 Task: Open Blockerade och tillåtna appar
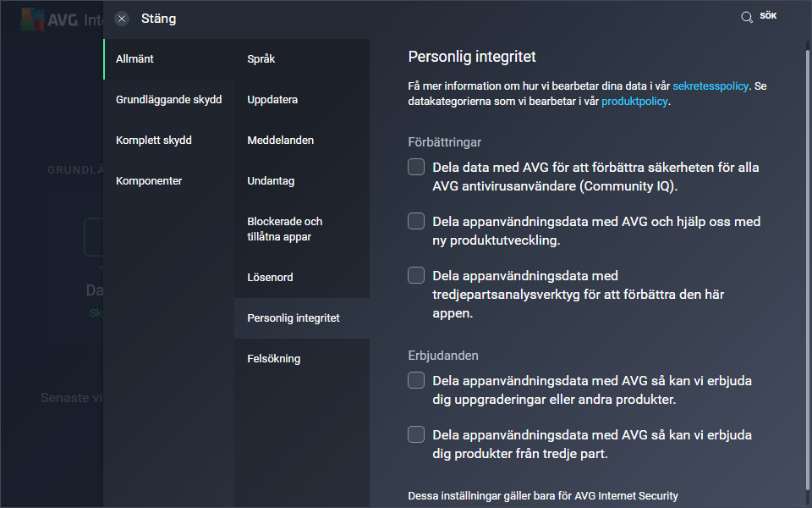[302, 229]
